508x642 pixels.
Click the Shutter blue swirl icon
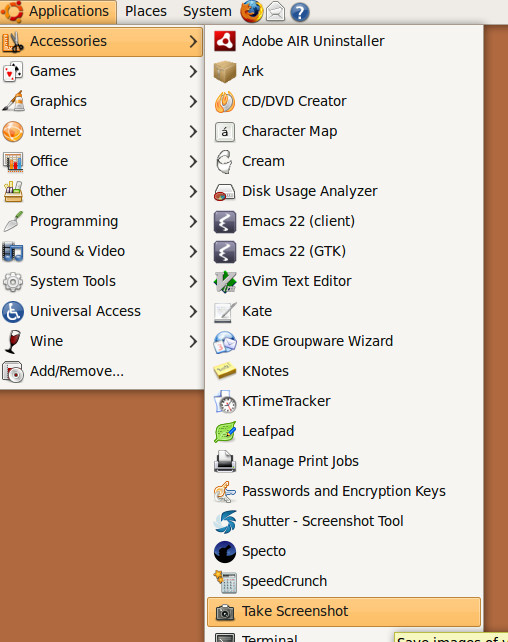tap(225, 522)
